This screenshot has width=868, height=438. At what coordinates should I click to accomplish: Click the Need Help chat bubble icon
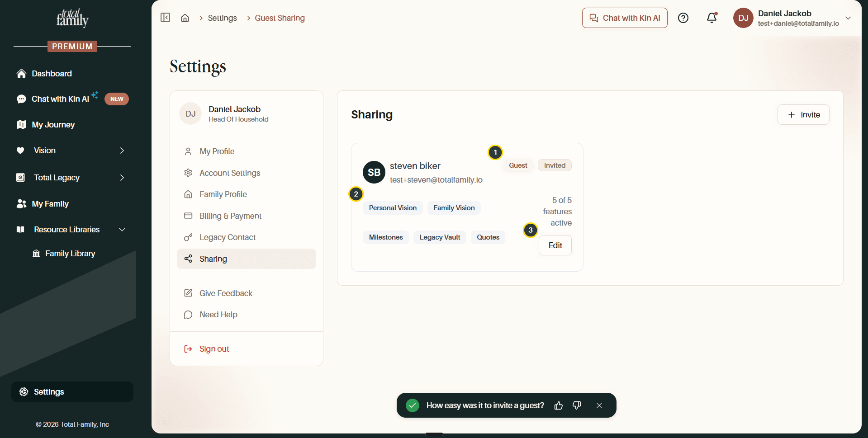(188, 315)
